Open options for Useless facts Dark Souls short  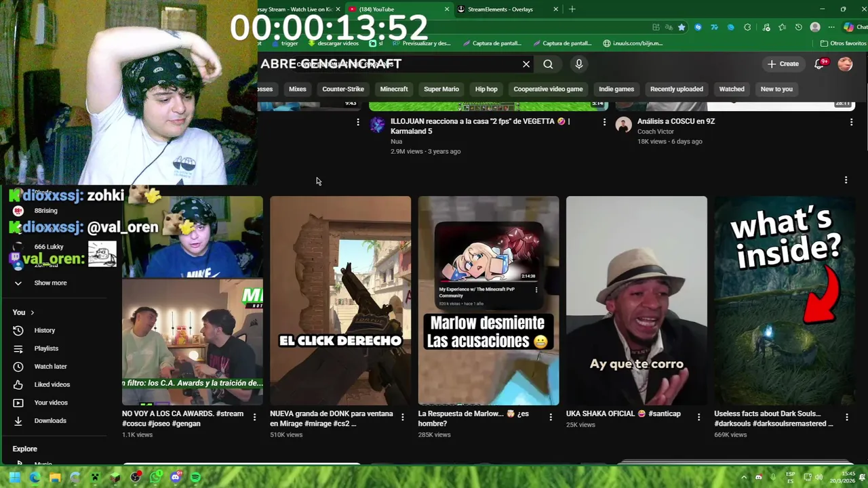tap(846, 418)
